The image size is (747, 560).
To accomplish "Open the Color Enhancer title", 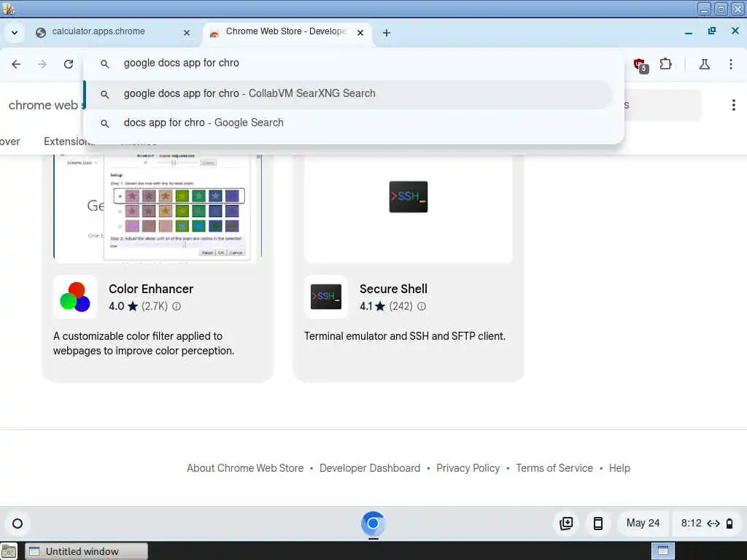I will click(x=151, y=289).
